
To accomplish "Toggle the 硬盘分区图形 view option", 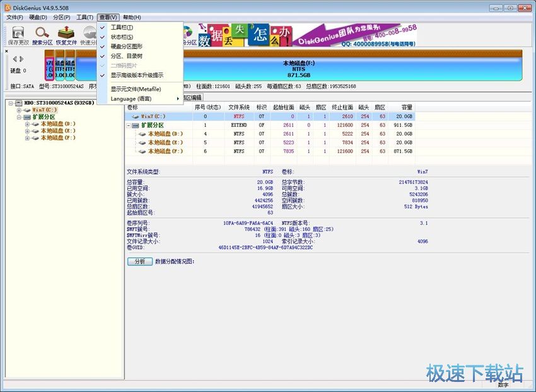I will pyautogui.click(x=140, y=47).
